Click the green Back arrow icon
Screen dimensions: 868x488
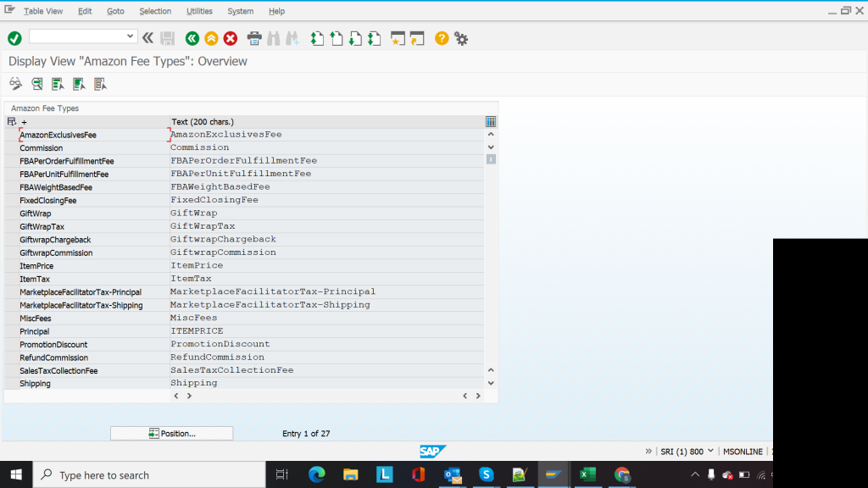click(191, 38)
